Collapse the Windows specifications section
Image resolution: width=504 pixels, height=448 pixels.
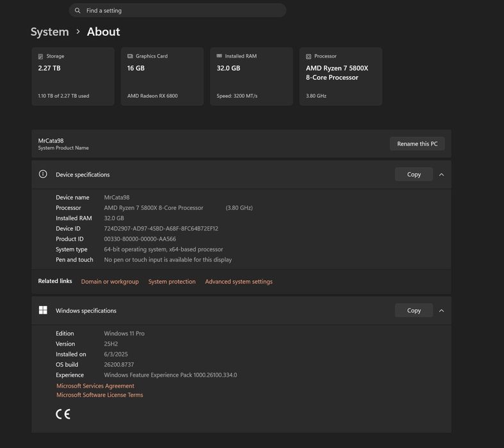pos(442,310)
